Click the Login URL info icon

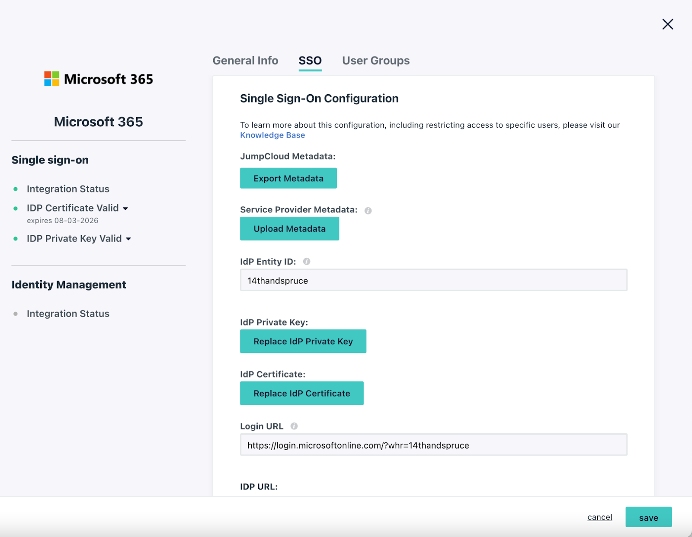coord(294,426)
